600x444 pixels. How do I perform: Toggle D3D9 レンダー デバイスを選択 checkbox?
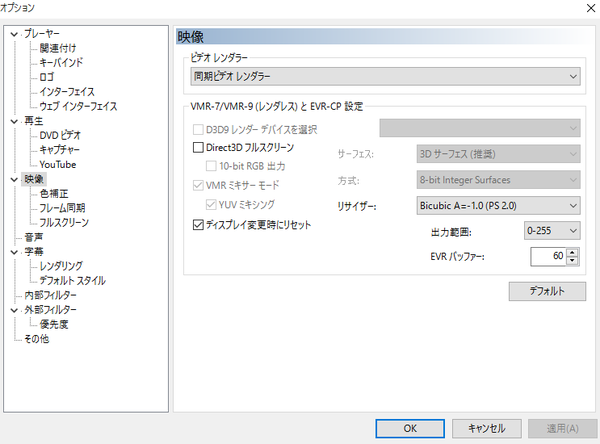(x=198, y=129)
